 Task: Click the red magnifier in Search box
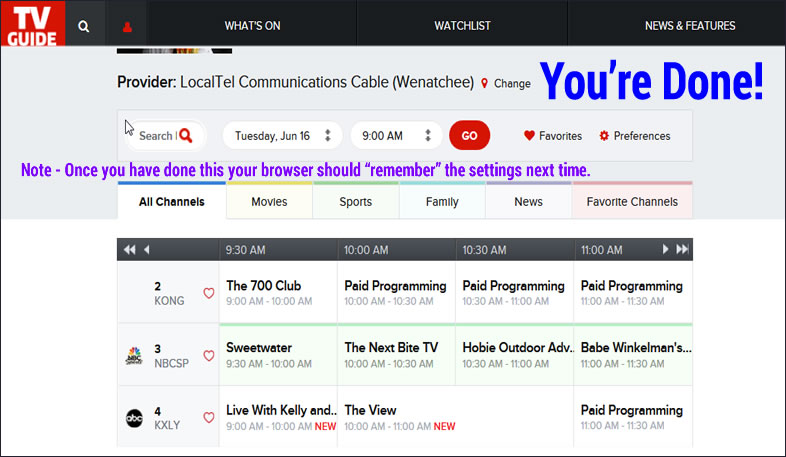[186, 135]
